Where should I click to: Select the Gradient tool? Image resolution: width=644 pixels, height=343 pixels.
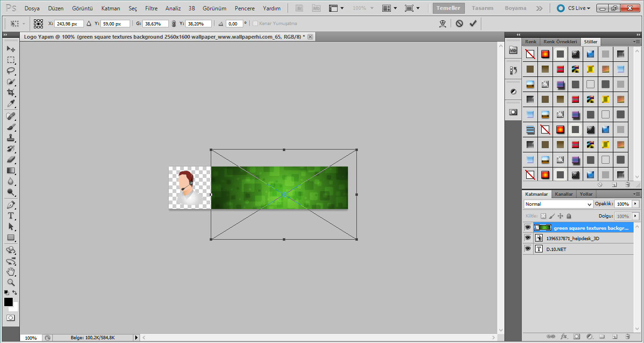pos(11,170)
